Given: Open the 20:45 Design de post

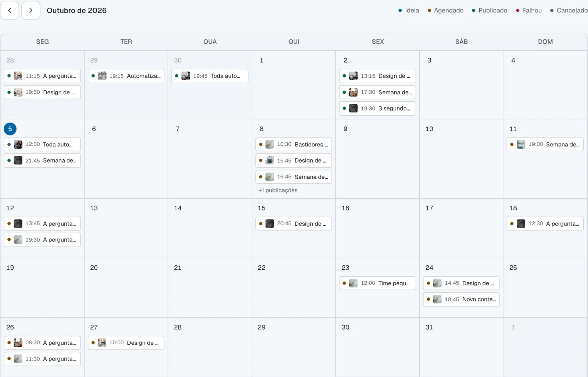Looking at the screenshot, I should (x=294, y=224).
